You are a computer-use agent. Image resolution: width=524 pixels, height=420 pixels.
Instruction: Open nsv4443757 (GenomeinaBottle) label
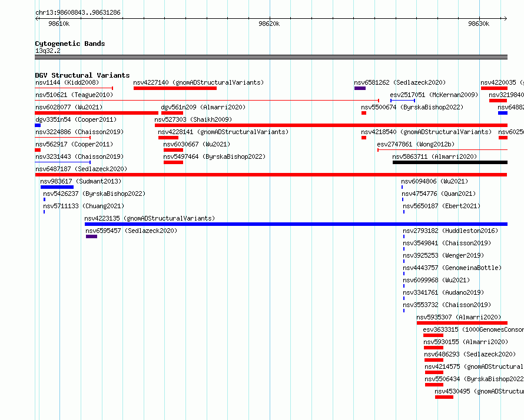tap(452, 268)
